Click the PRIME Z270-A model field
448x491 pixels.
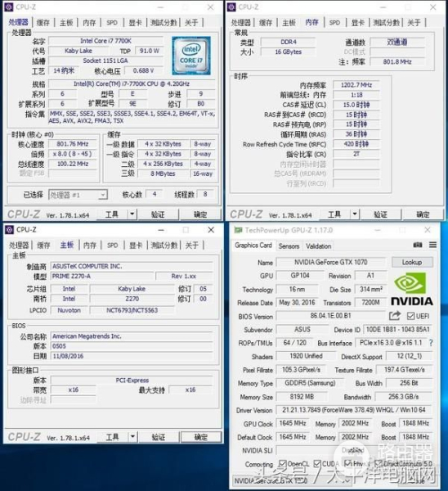tap(103, 277)
